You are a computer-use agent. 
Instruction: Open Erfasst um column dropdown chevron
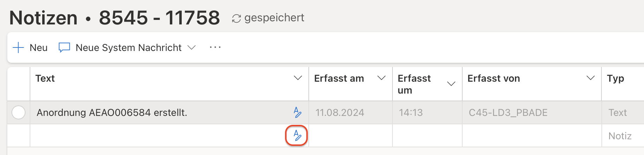pyautogui.click(x=451, y=84)
